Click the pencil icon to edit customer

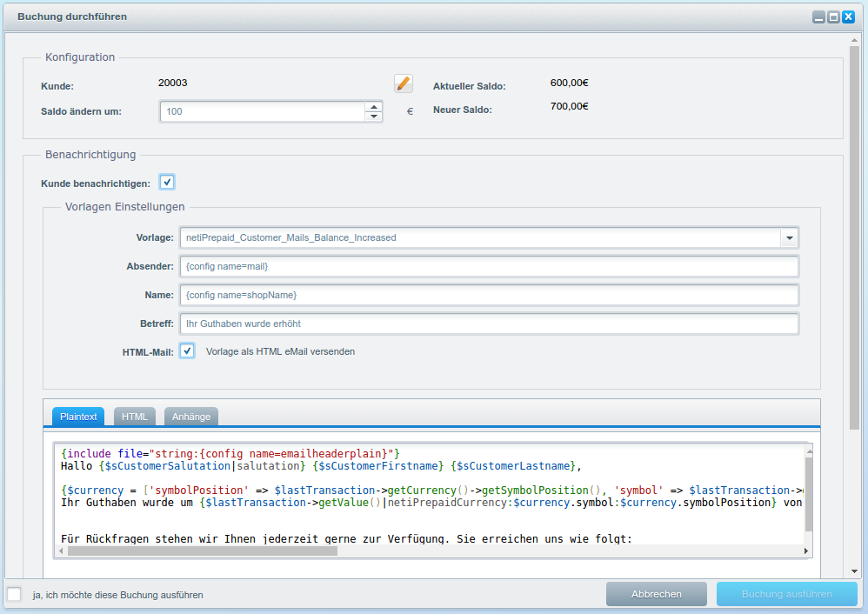point(403,83)
